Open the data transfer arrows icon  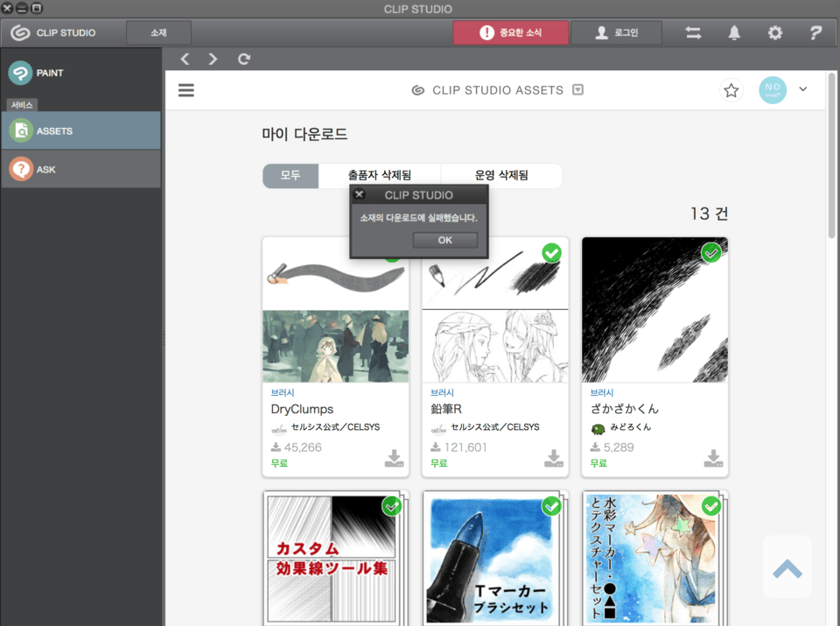click(693, 32)
